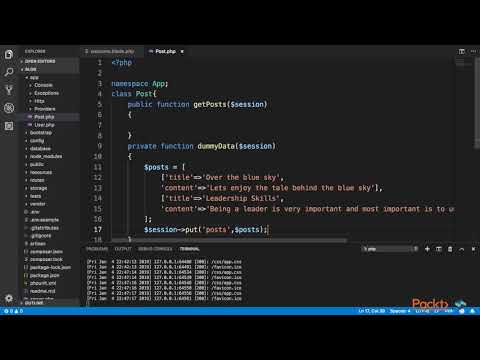Click the User.php file icon in explorer

tap(30, 125)
